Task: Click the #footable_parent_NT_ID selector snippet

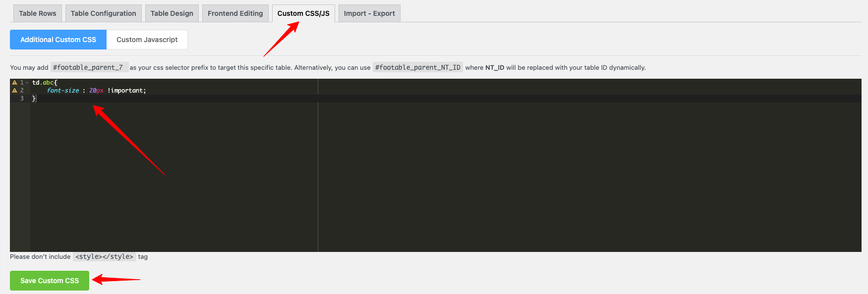Action: pyautogui.click(x=417, y=67)
